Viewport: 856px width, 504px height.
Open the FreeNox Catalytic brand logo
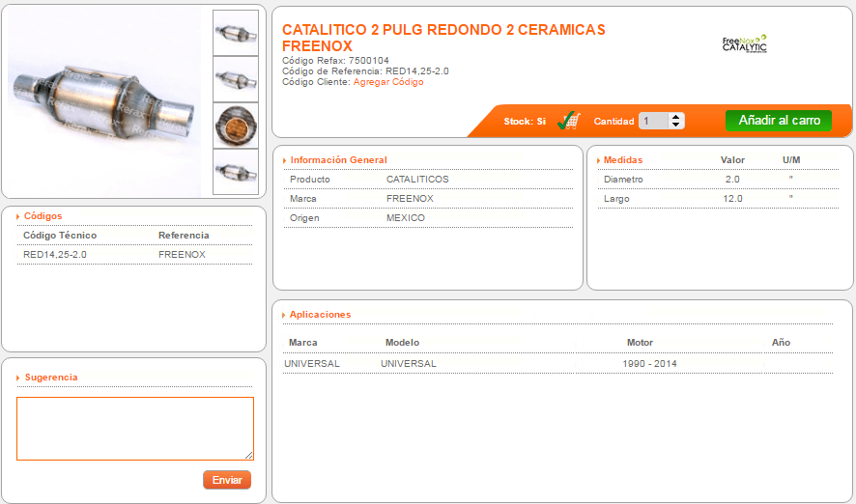745,43
